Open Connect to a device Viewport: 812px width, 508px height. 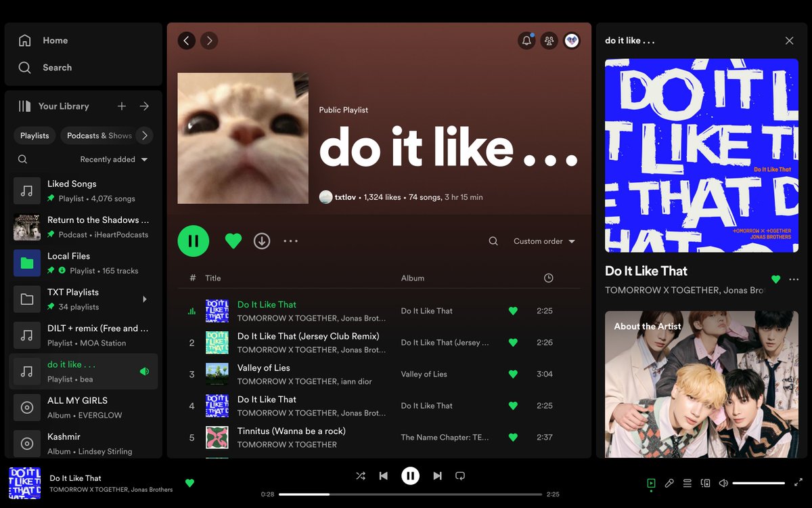[x=705, y=483]
